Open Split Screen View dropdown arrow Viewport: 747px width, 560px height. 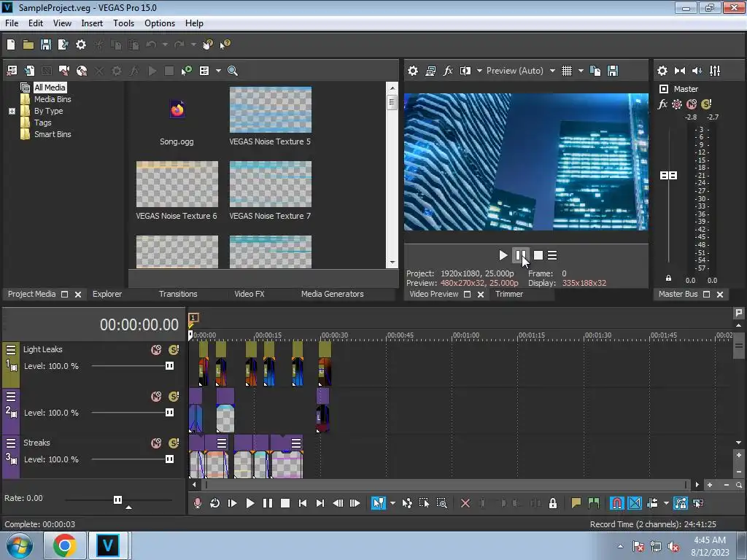click(479, 71)
